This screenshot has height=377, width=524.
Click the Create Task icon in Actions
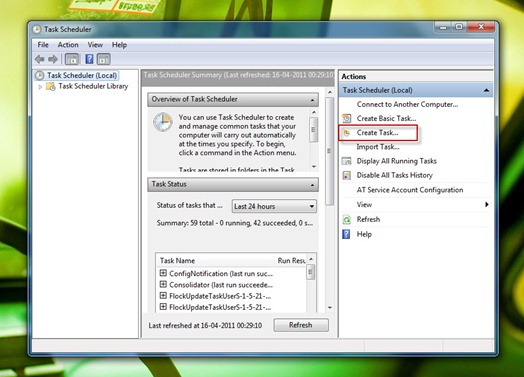pos(347,133)
